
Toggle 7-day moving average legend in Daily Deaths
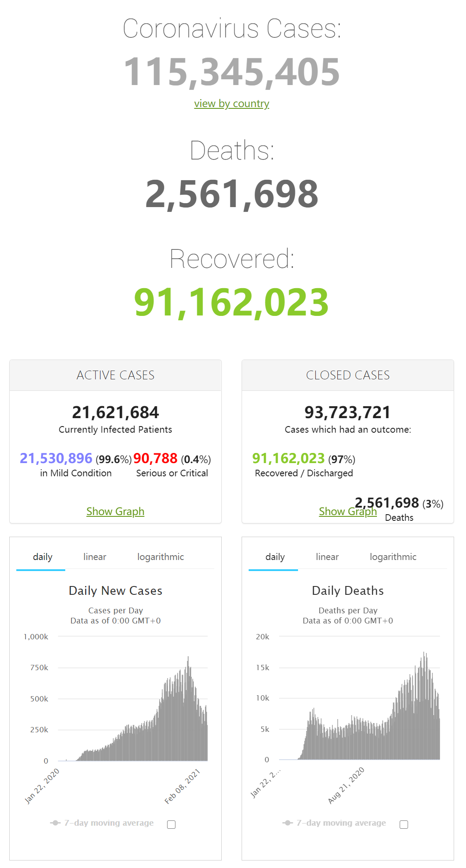click(335, 823)
